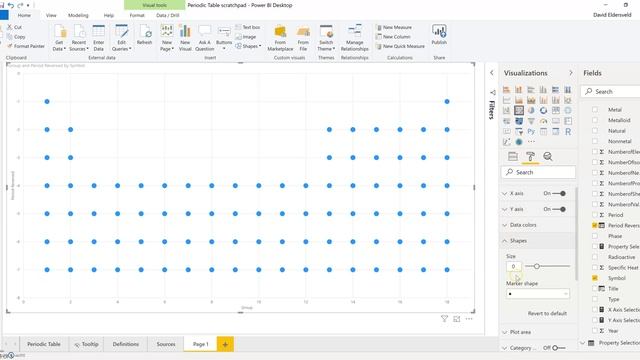
Task: Import a visual From Marketplace
Action: 280,38
